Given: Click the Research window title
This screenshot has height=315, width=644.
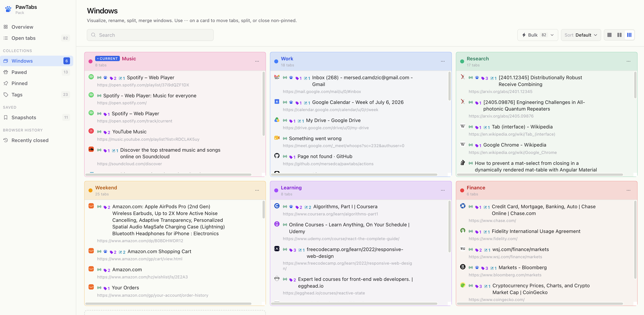Looking at the screenshot, I should click(x=478, y=58).
